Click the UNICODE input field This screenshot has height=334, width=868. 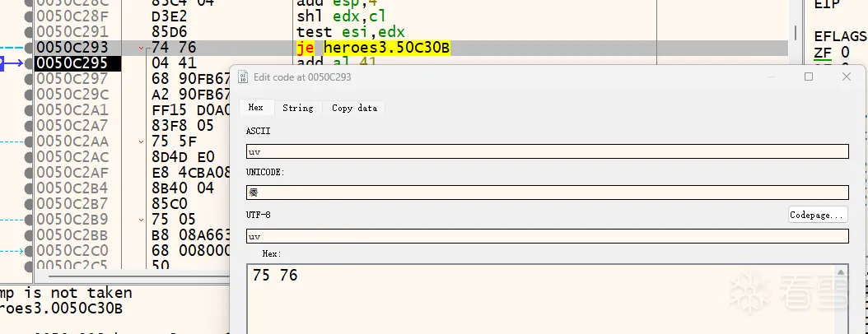547,193
